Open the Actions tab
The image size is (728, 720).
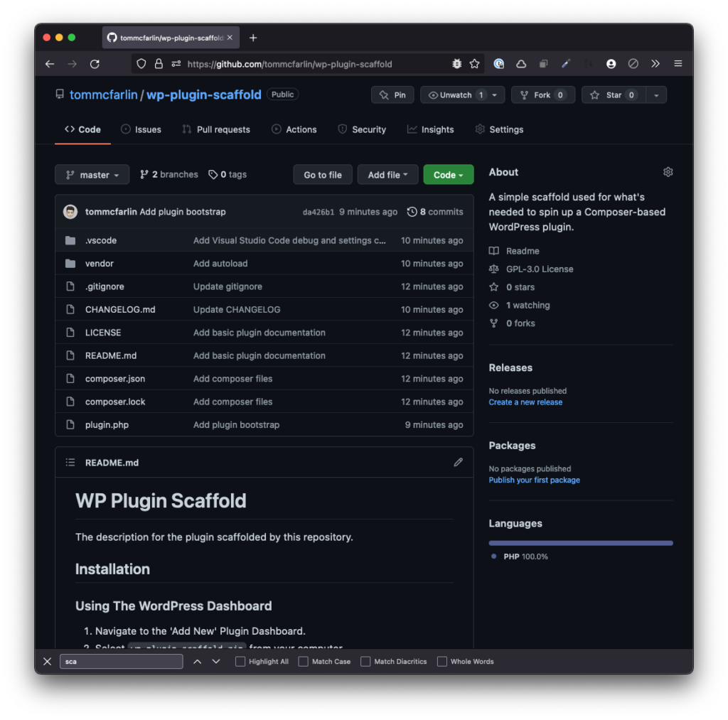click(x=294, y=129)
